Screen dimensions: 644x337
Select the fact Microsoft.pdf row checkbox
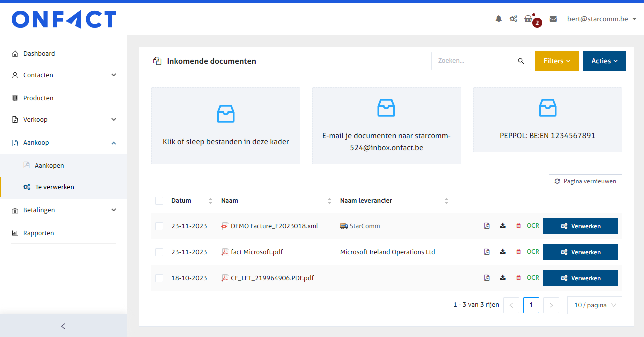pyautogui.click(x=159, y=252)
